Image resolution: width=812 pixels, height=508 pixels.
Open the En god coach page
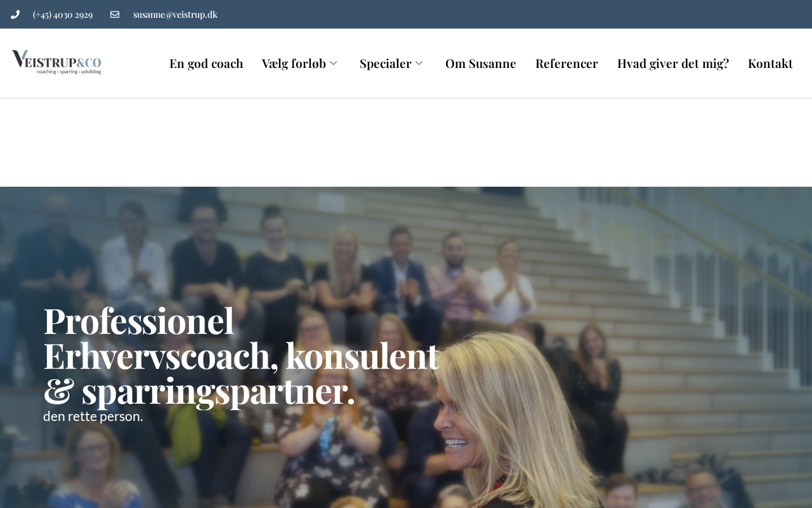(206, 63)
